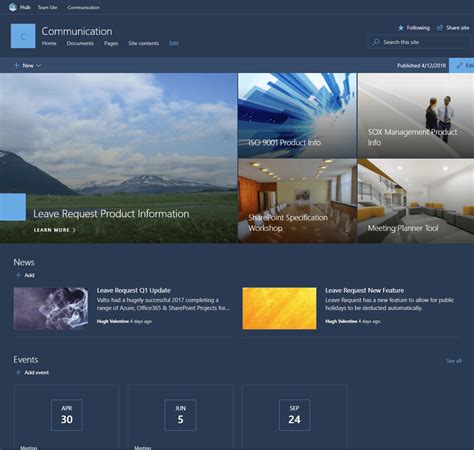Open the ISO 9001 Product Info tile
Screen dimensions: 474x450
pos(297,115)
